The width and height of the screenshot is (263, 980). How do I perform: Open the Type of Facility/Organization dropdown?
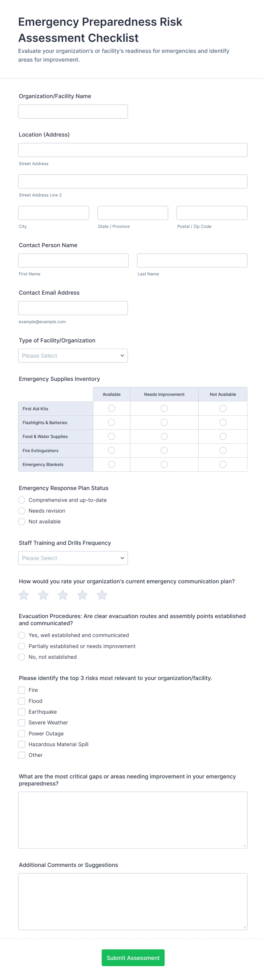point(73,356)
